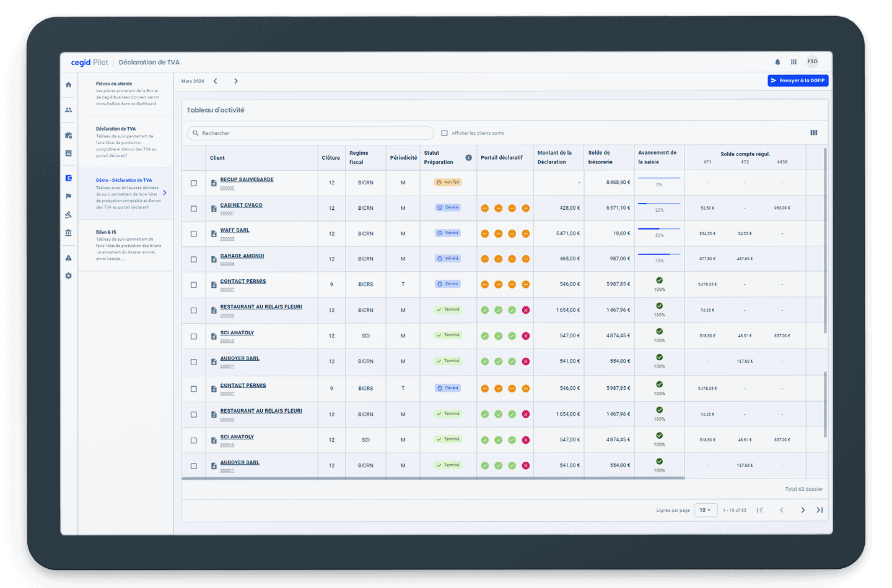Go to next month with right chevron
892x588 pixels.
tap(236, 81)
